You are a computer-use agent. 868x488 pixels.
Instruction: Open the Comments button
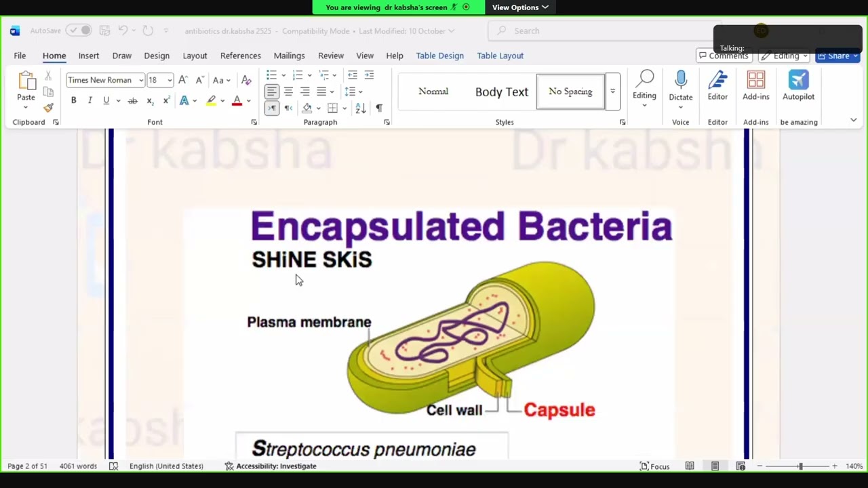pyautogui.click(x=723, y=56)
